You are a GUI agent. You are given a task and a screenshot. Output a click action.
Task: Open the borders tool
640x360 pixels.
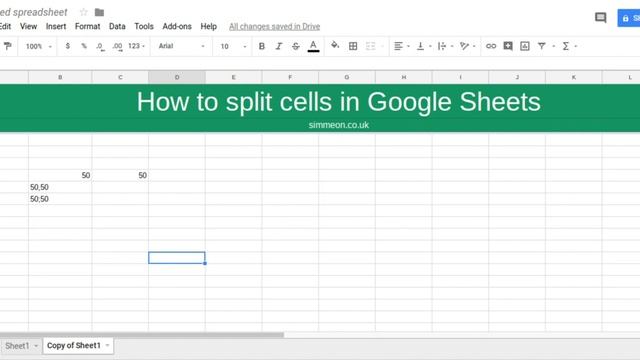point(353,46)
